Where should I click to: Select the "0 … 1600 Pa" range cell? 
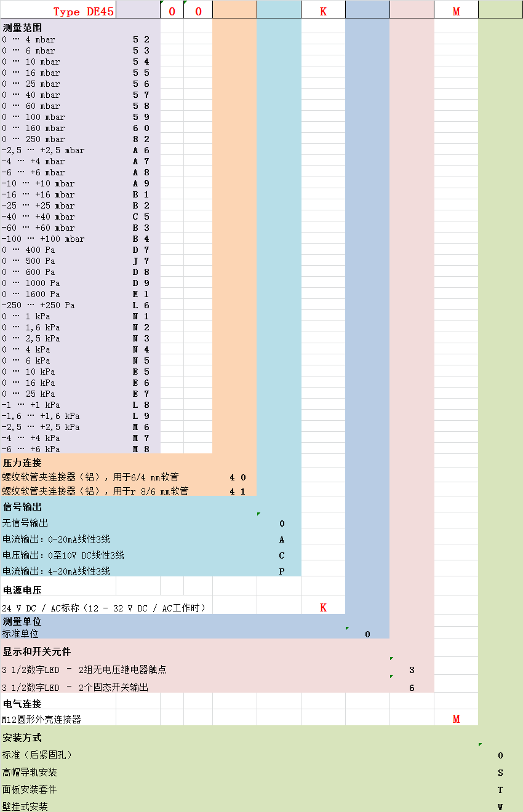[31, 294]
